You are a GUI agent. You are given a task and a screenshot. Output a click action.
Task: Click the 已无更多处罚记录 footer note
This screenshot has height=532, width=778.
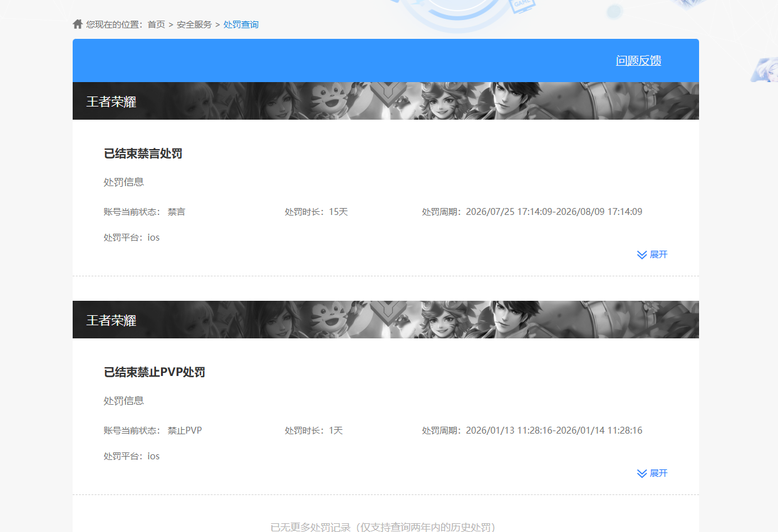pos(383,527)
